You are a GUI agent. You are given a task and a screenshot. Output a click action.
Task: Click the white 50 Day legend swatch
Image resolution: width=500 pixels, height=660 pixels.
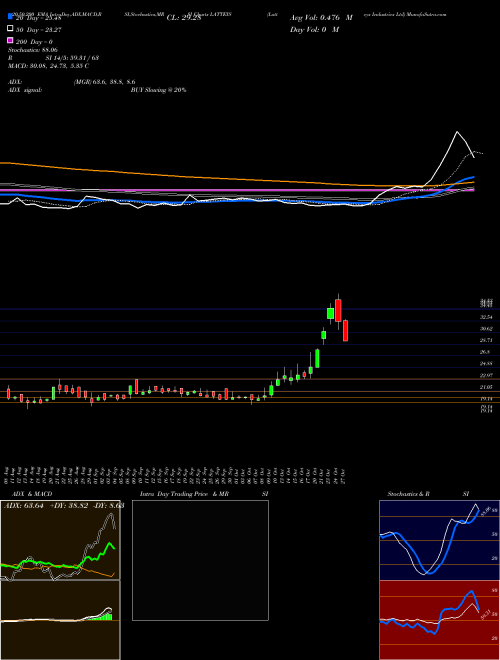(10, 29)
